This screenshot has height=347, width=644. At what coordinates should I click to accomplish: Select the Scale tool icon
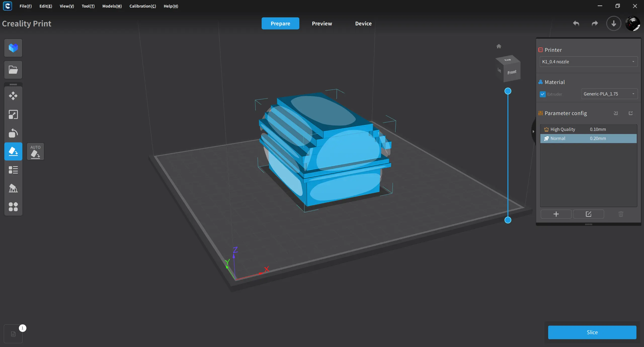(x=13, y=114)
